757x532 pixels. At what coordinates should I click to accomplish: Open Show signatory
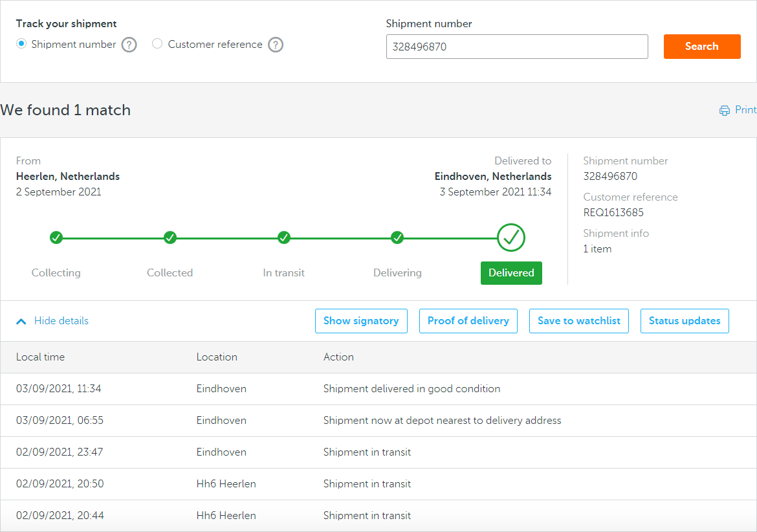pyautogui.click(x=361, y=321)
